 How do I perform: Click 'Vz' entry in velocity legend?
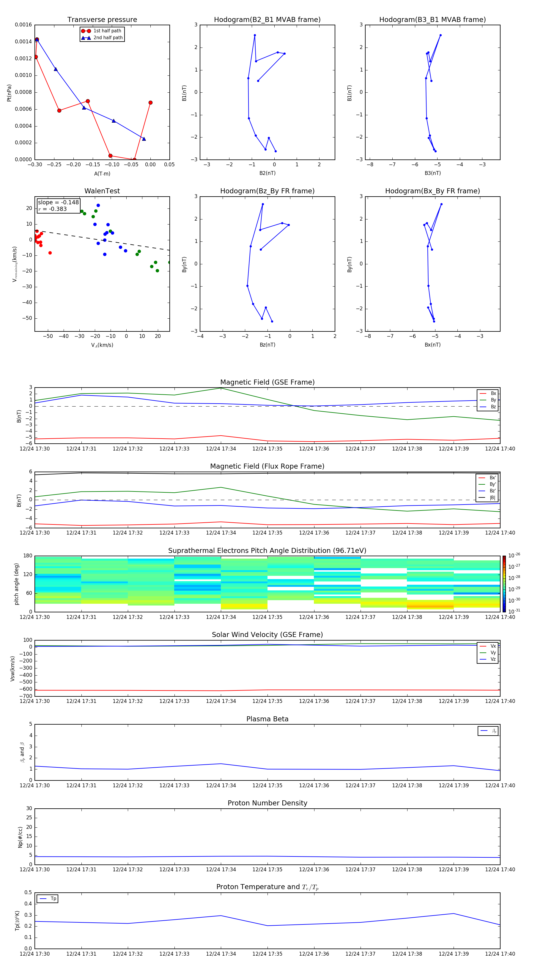[x=488, y=659]
